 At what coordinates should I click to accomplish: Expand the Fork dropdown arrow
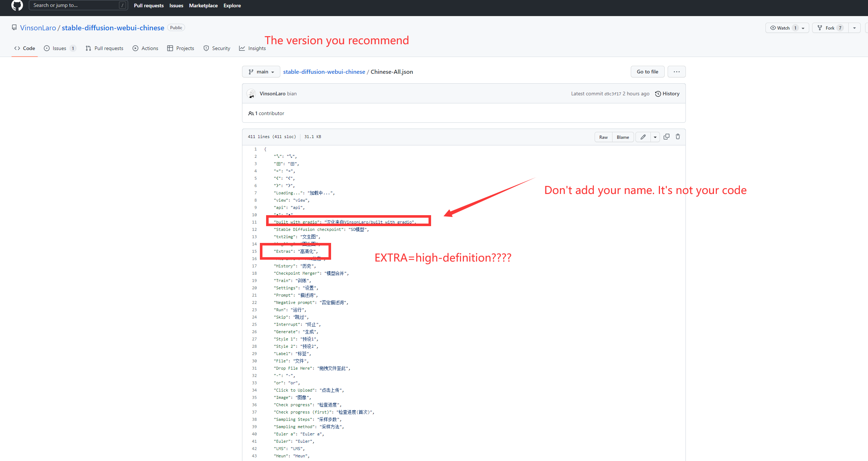tap(854, 28)
